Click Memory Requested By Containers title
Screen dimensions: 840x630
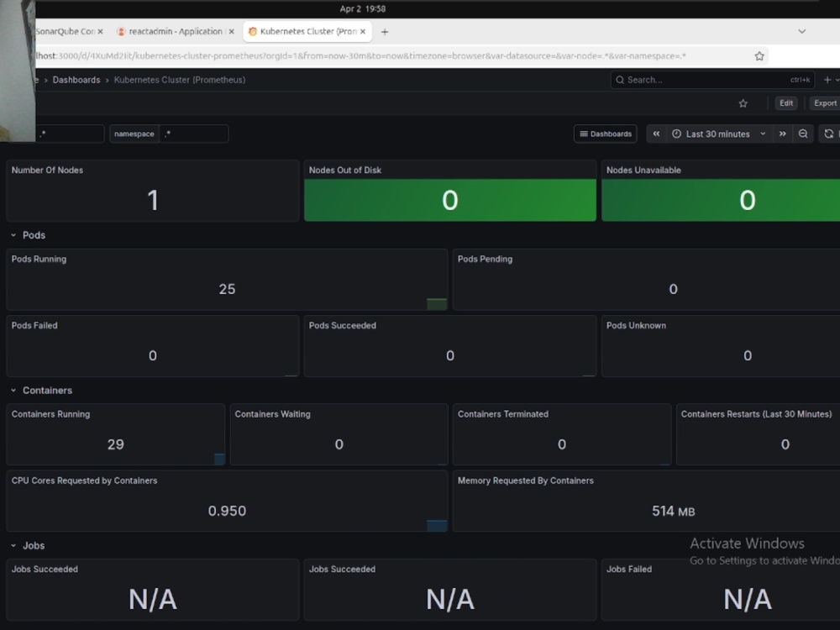click(x=525, y=481)
